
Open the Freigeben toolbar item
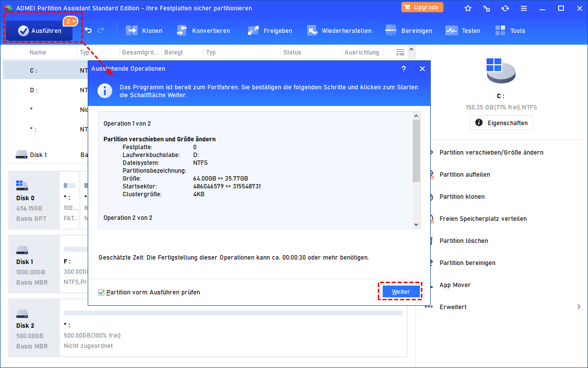point(269,30)
